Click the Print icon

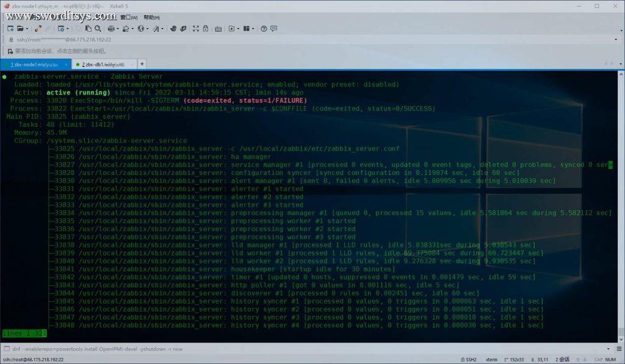(111, 29)
